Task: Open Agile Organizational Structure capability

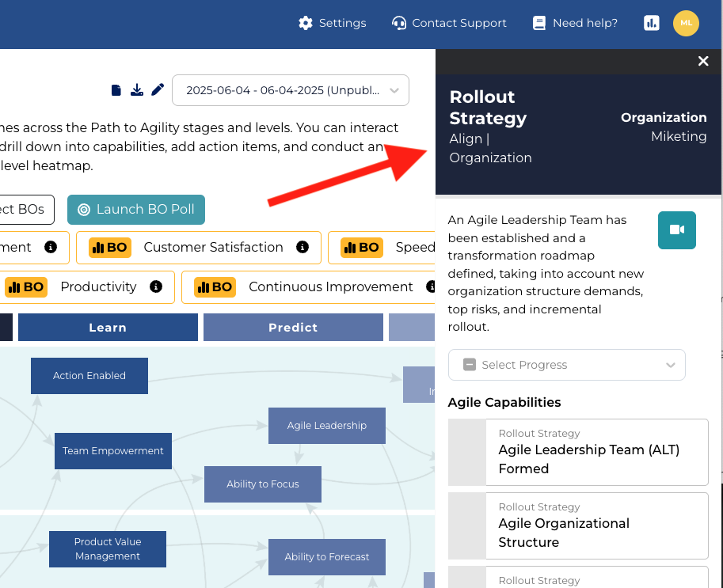Action: click(x=578, y=526)
